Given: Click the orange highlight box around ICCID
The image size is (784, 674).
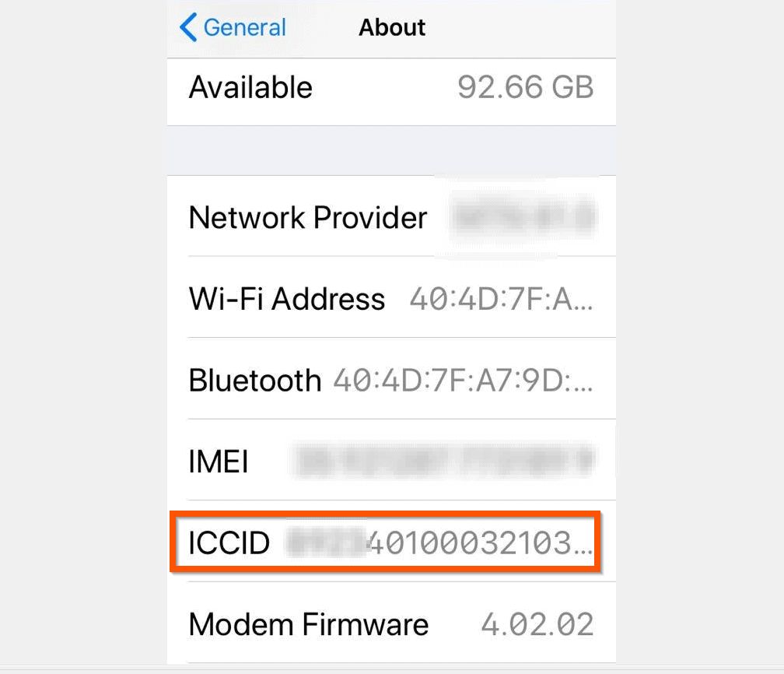Looking at the screenshot, I should tap(385, 542).
